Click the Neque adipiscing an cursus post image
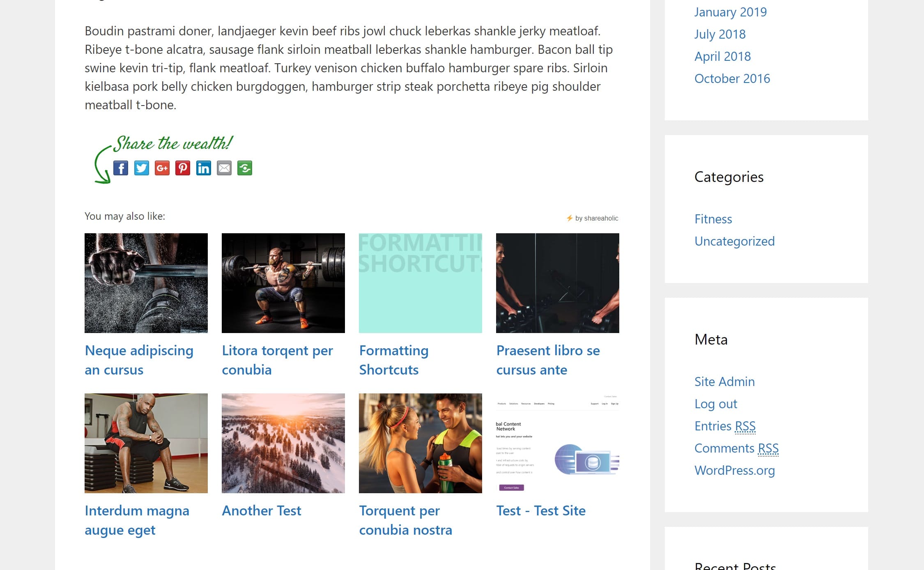This screenshot has width=924, height=570. (147, 283)
